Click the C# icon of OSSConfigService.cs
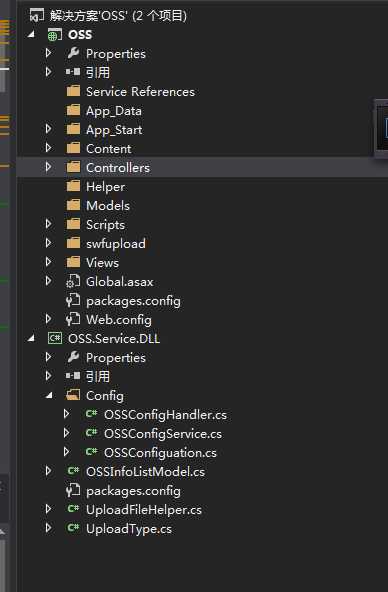 coord(92,433)
